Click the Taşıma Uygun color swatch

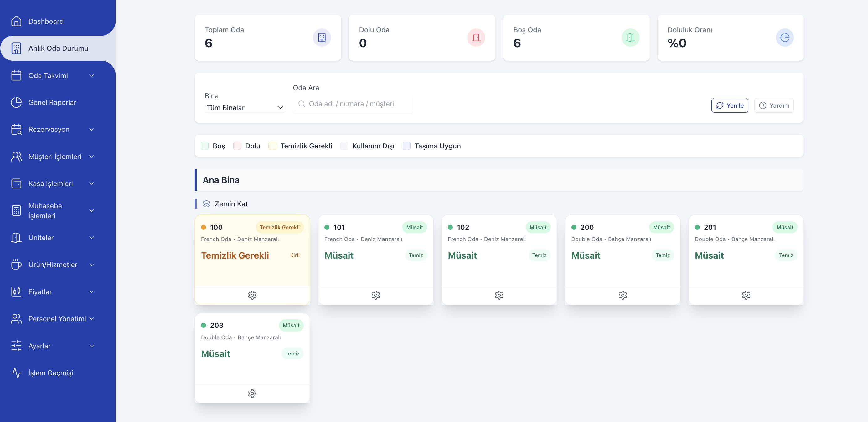406,146
